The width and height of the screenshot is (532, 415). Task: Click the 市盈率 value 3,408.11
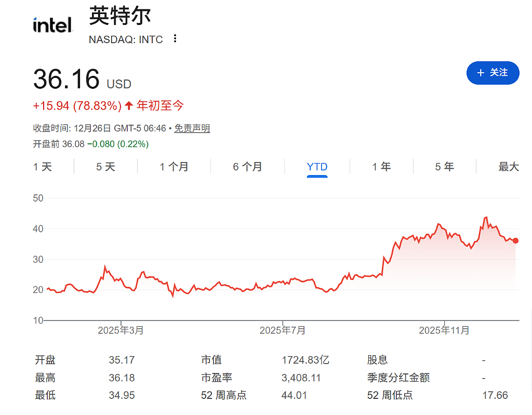point(301,378)
